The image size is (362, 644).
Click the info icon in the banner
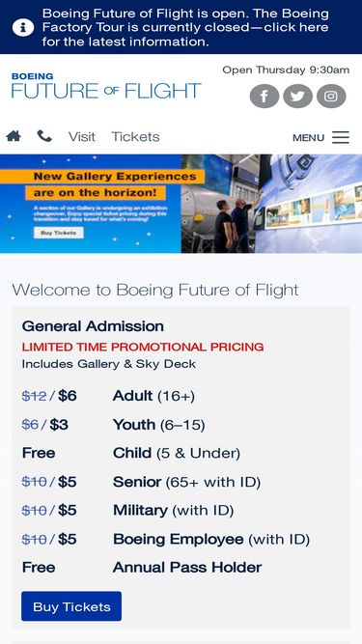pos(23,28)
